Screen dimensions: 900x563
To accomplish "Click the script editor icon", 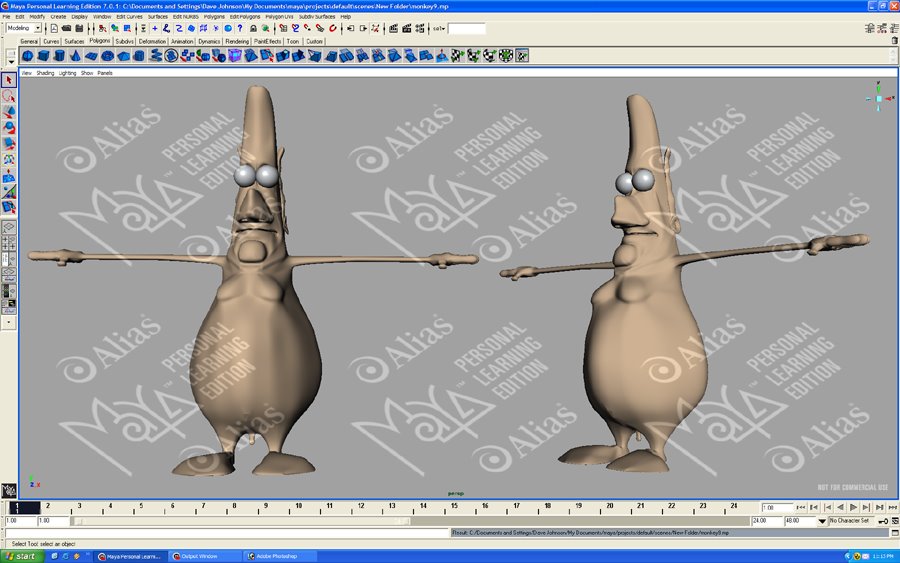I will pyautogui.click(x=895, y=533).
